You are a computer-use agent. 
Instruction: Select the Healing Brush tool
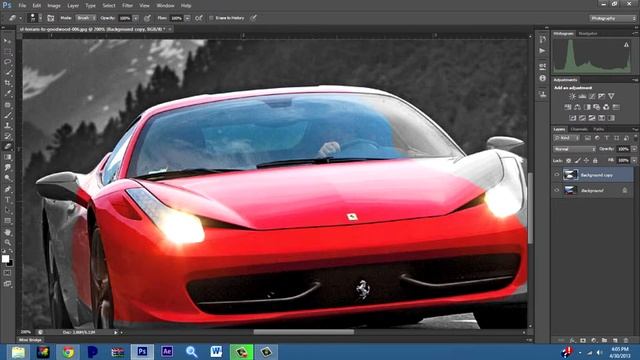click(x=7, y=105)
